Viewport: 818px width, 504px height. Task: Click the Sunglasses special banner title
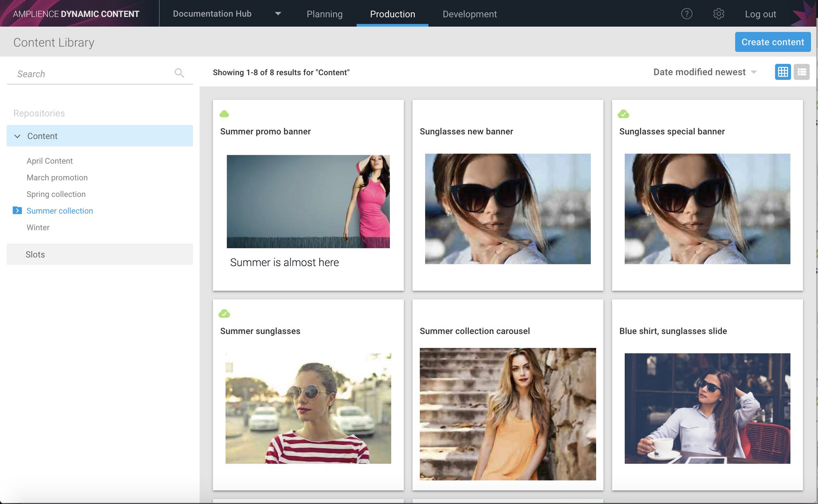pos(672,132)
